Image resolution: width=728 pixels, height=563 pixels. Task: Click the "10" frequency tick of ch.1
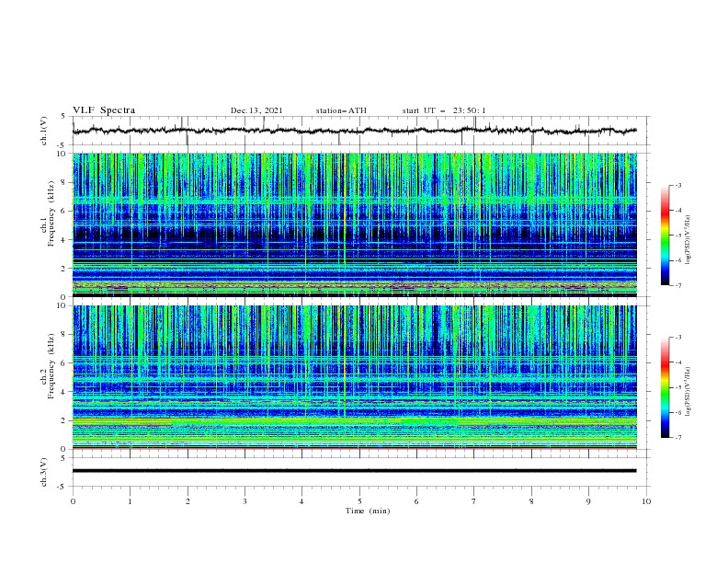[63, 154]
